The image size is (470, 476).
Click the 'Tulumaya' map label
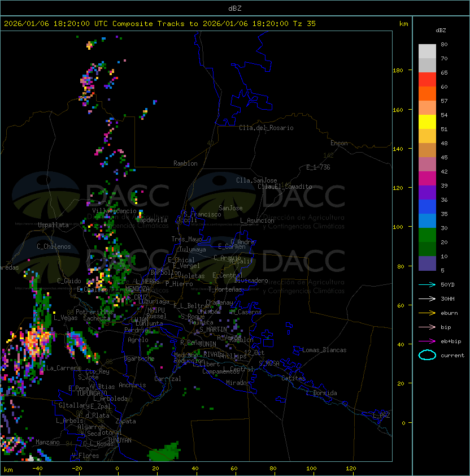pos(193,249)
